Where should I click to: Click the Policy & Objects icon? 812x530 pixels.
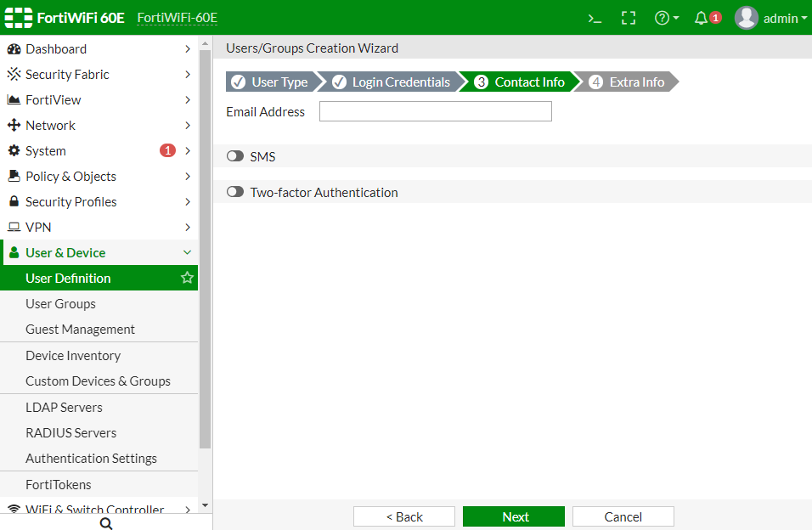pos(14,176)
